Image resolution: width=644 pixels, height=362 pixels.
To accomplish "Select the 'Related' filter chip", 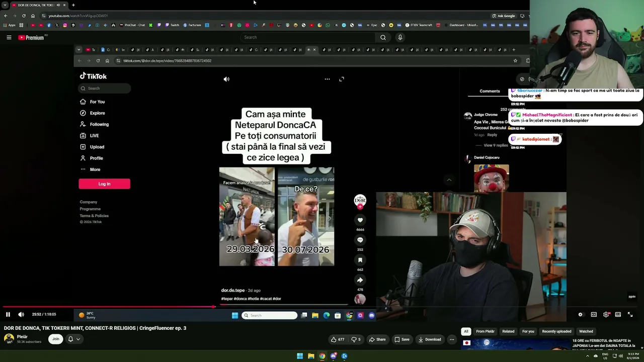I will click(x=508, y=331).
